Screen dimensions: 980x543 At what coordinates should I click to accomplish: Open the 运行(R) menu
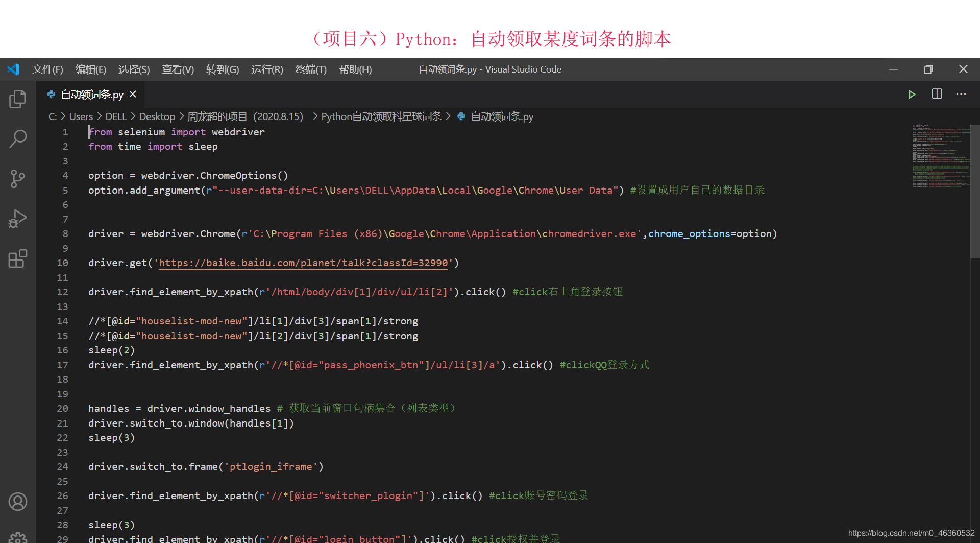tap(267, 69)
